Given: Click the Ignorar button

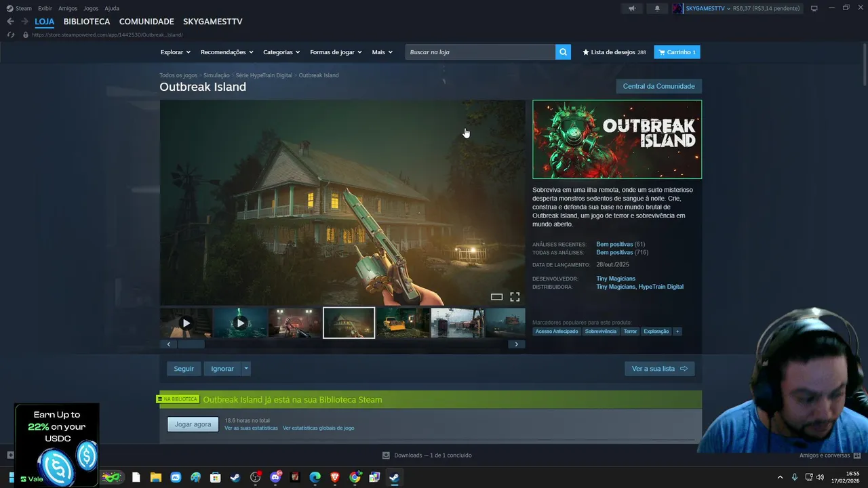Looking at the screenshot, I should [x=222, y=369].
